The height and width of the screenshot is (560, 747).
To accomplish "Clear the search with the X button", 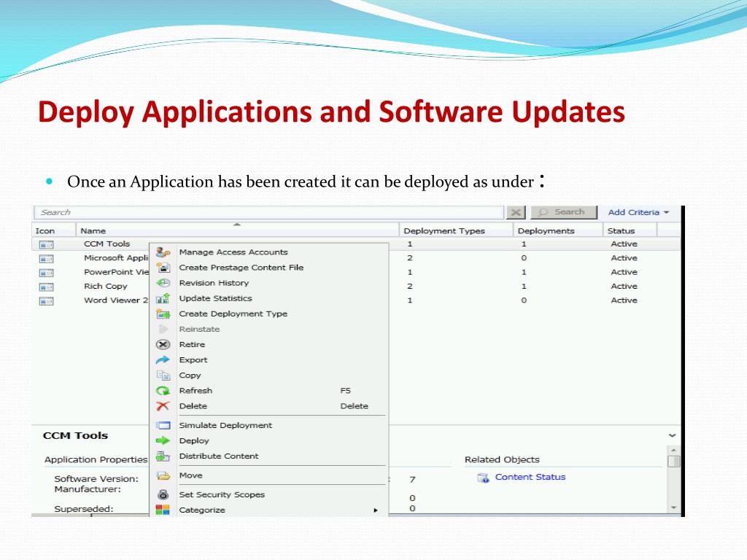I will pyautogui.click(x=516, y=212).
